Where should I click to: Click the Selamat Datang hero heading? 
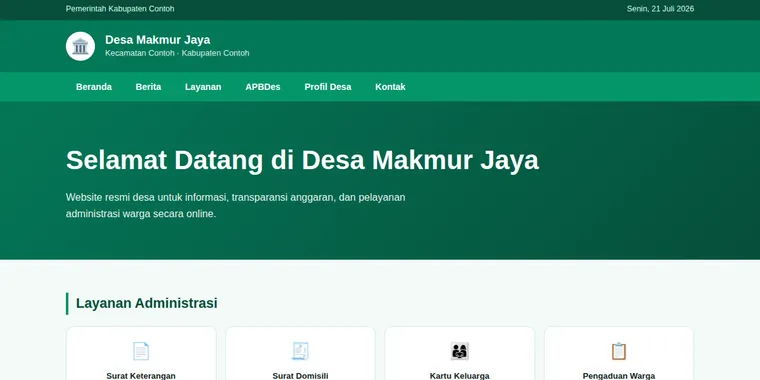302,160
